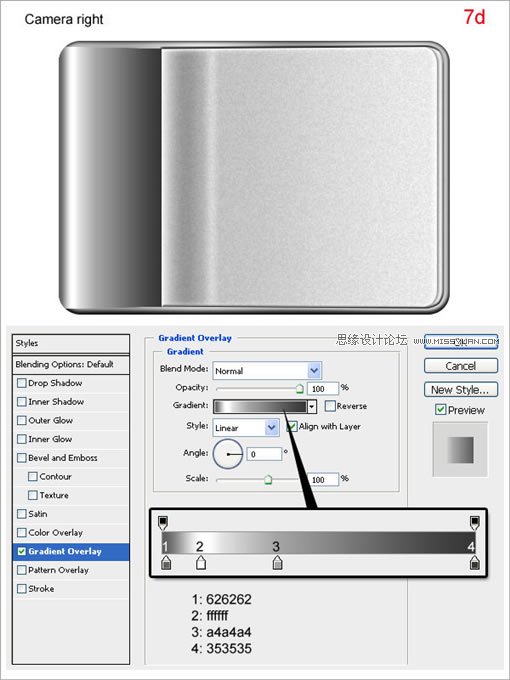Click the Scale percentage field
The image size is (510, 680).
tap(322, 480)
